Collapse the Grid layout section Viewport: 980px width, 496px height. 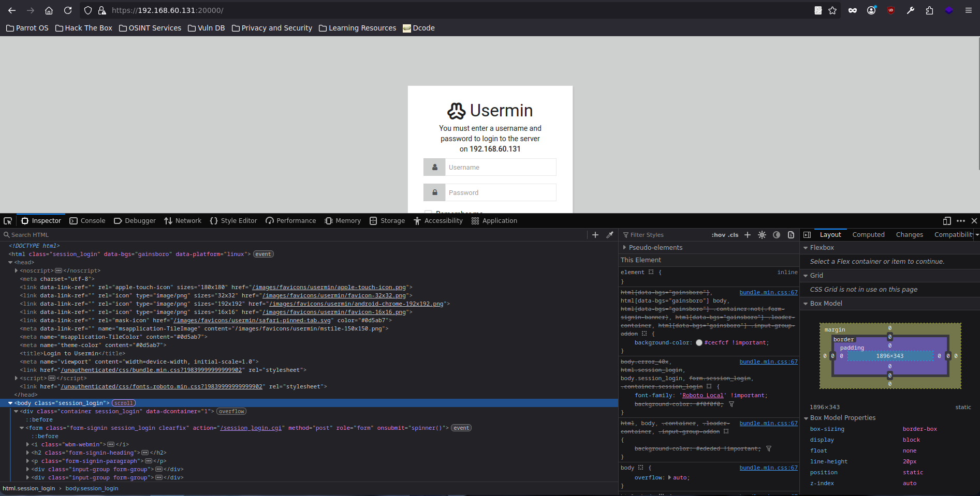point(806,276)
